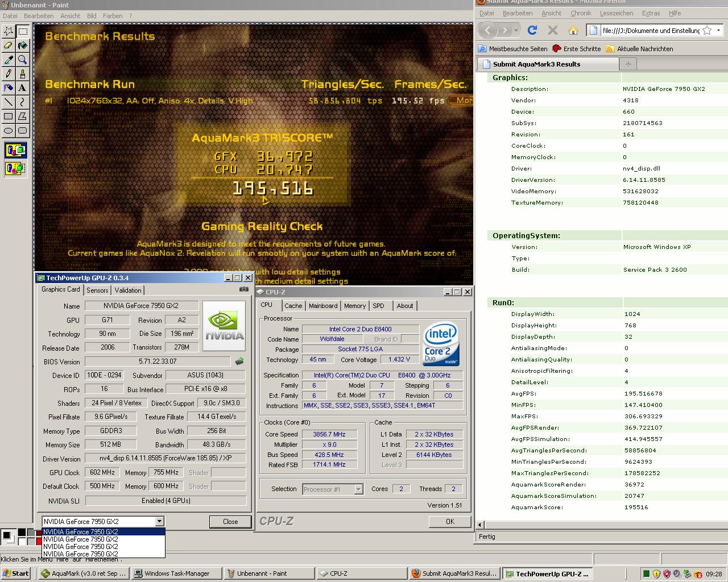Choose the Fill With Color bucket tool
The height and width of the screenshot is (582, 728).
coord(23,45)
